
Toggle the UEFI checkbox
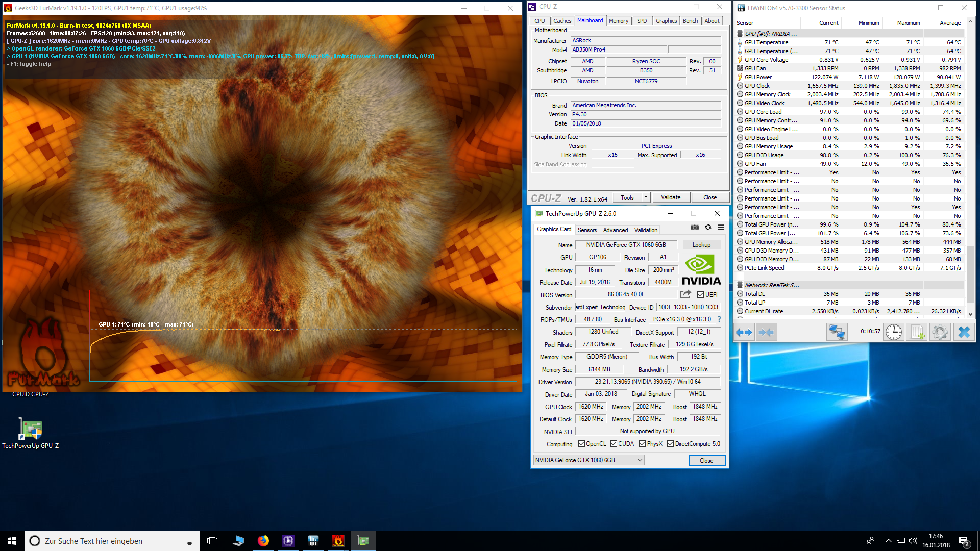pyautogui.click(x=700, y=295)
